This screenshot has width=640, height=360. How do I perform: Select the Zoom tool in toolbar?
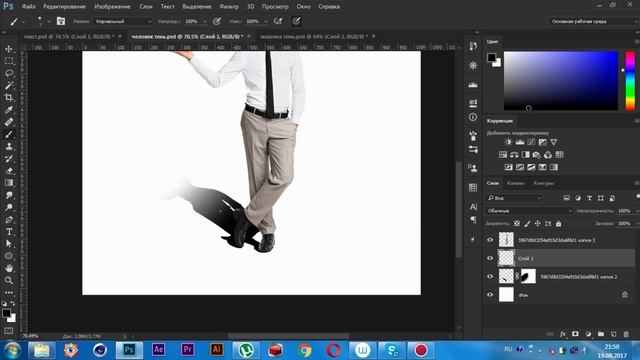(9, 280)
